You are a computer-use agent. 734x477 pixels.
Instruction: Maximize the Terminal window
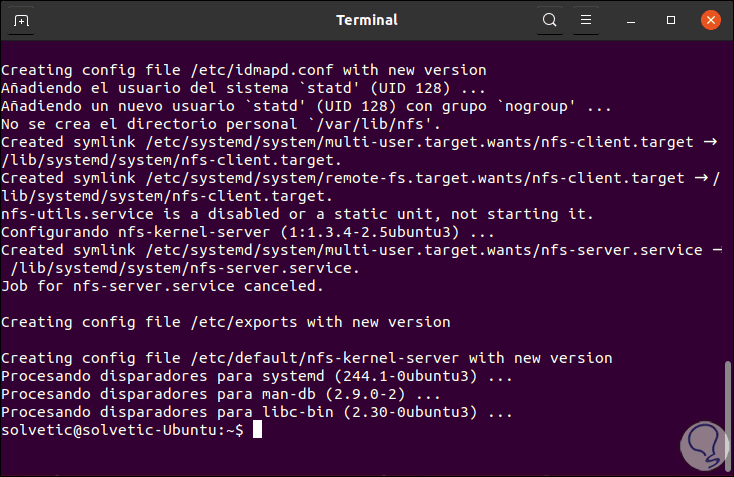click(671, 20)
